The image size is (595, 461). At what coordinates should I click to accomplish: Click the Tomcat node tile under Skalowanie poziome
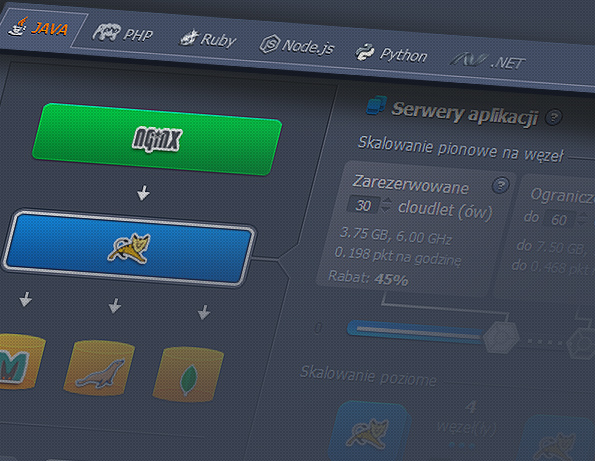coord(369,432)
